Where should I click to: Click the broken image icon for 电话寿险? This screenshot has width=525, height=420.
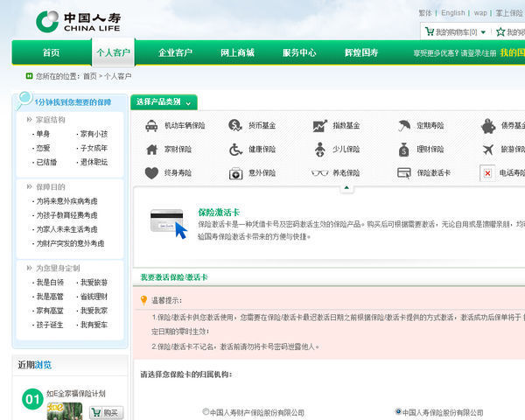(x=487, y=173)
